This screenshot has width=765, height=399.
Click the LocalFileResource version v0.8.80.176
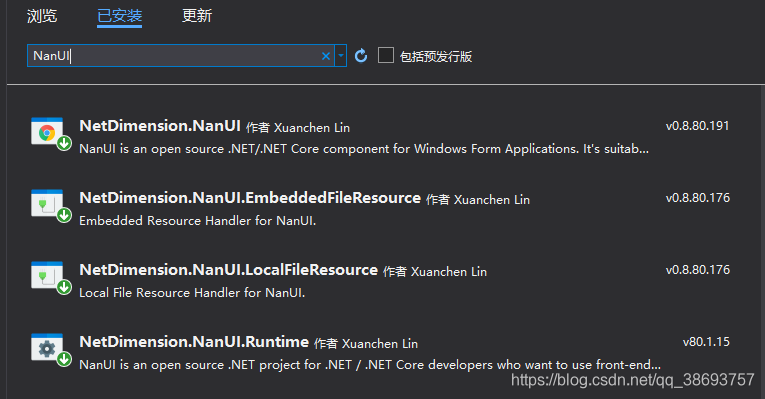coord(698,270)
